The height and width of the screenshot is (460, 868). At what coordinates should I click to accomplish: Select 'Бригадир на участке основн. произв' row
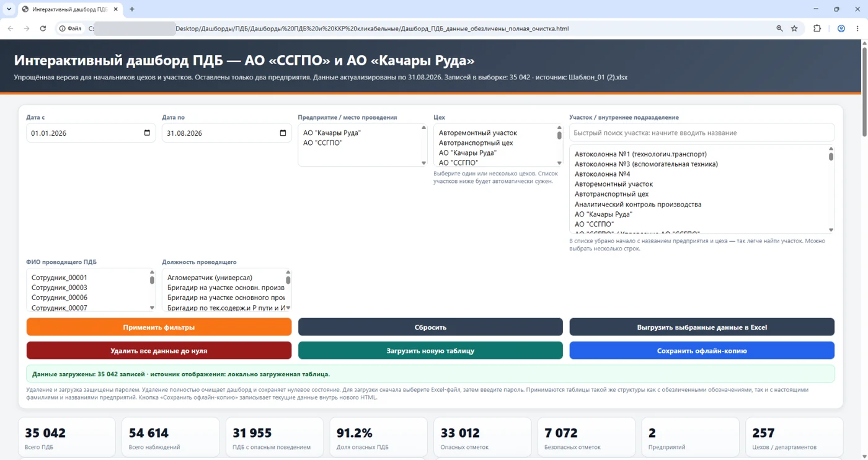click(x=223, y=288)
